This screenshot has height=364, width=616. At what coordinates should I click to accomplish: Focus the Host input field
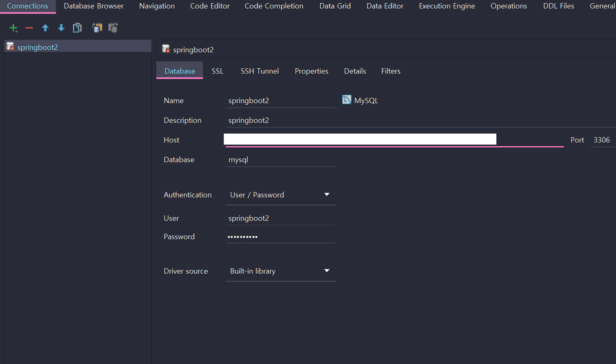tap(394, 140)
